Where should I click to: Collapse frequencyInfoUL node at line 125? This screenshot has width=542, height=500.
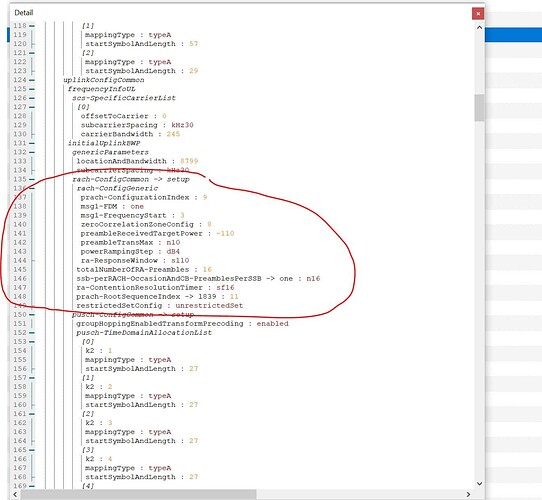pyautogui.click(x=32, y=89)
